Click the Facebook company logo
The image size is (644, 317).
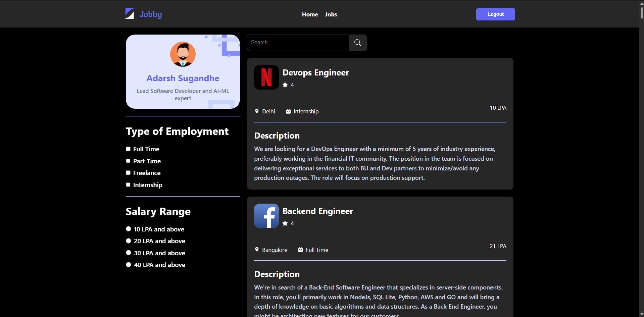(266, 216)
